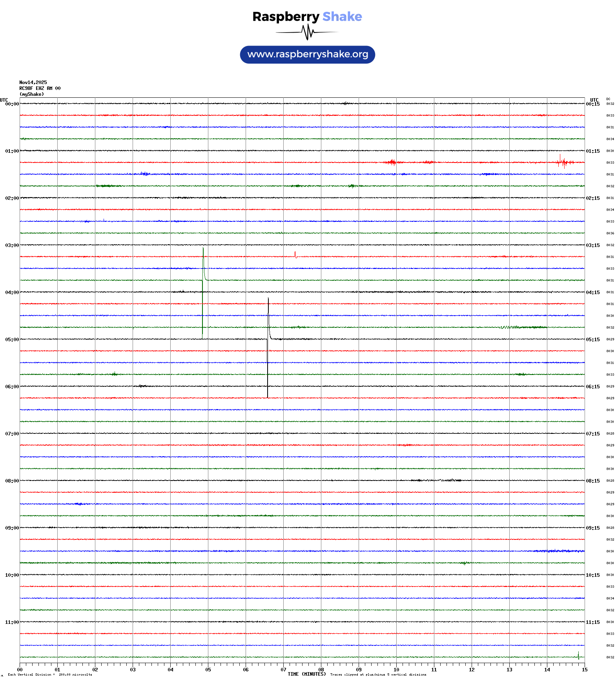Click the seismic waveform icon under the logo
Image resolution: width=616 pixels, height=680 pixels.
[307, 32]
